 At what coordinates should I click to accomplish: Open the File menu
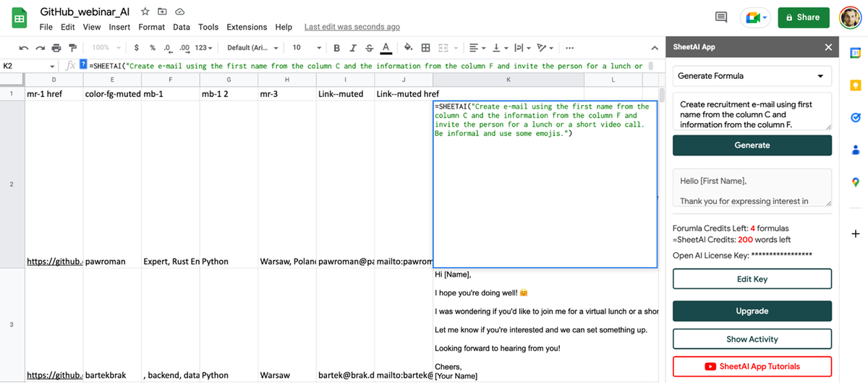pos(46,27)
